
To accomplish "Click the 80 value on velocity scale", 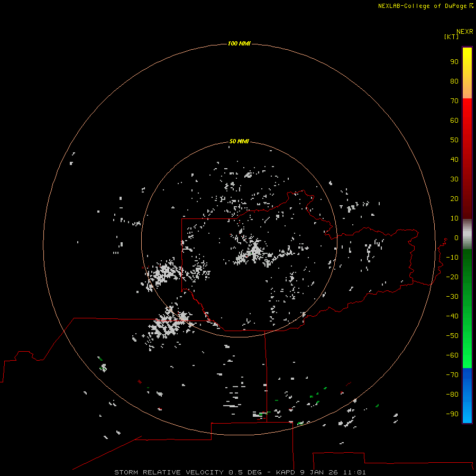I will (454, 81).
